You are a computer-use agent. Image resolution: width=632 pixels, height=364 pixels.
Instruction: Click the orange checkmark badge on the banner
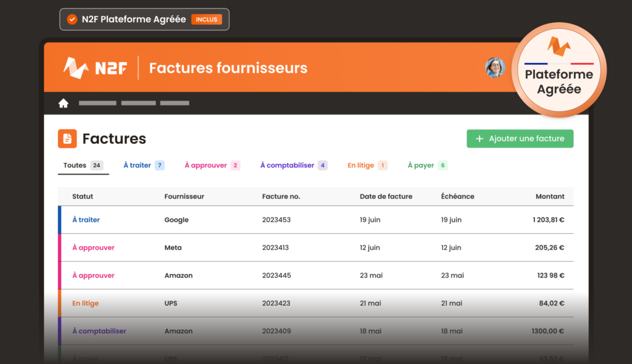click(71, 19)
